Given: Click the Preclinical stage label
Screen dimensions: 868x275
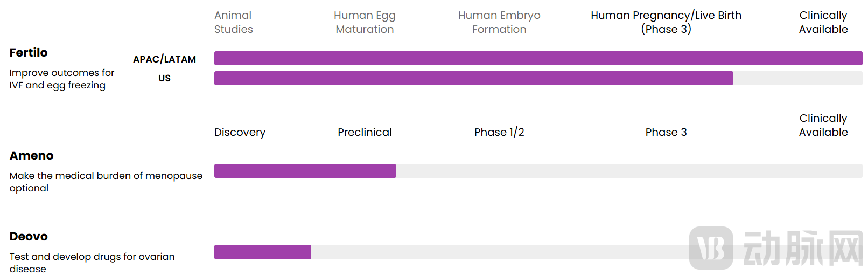Looking at the screenshot, I should 365,132.
